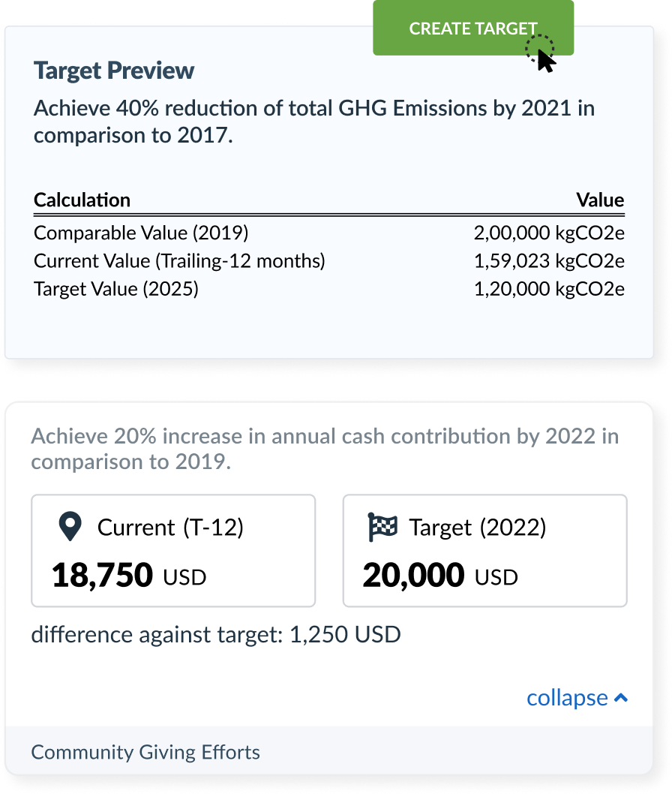The image size is (672, 794).
Task: Select the Current (T-12) value box
Action: pos(173,550)
